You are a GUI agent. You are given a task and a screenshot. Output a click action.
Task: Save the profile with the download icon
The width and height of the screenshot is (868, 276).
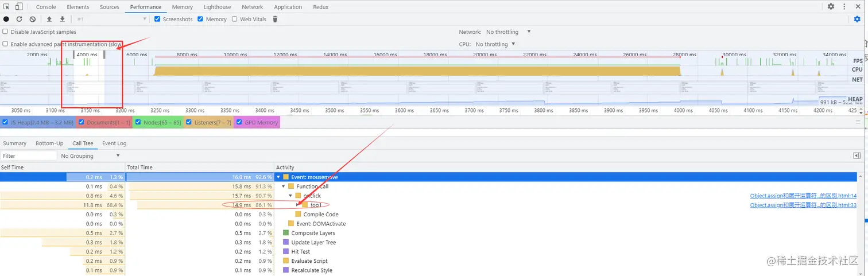pos(62,19)
